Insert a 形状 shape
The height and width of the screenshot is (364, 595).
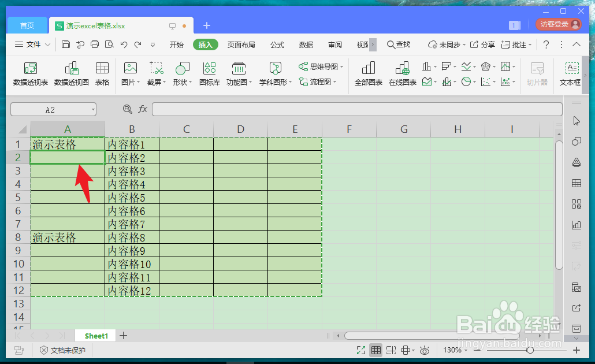tap(182, 74)
